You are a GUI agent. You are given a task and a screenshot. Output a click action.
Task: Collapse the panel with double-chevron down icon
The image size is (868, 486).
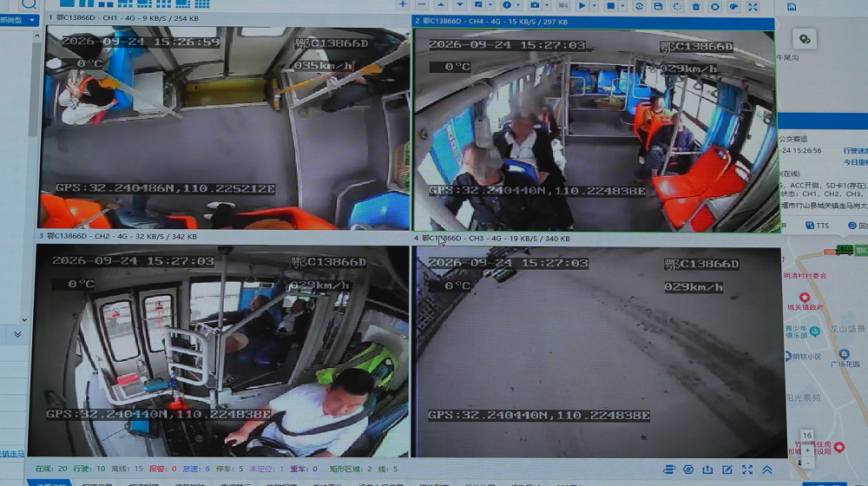[17, 334]
